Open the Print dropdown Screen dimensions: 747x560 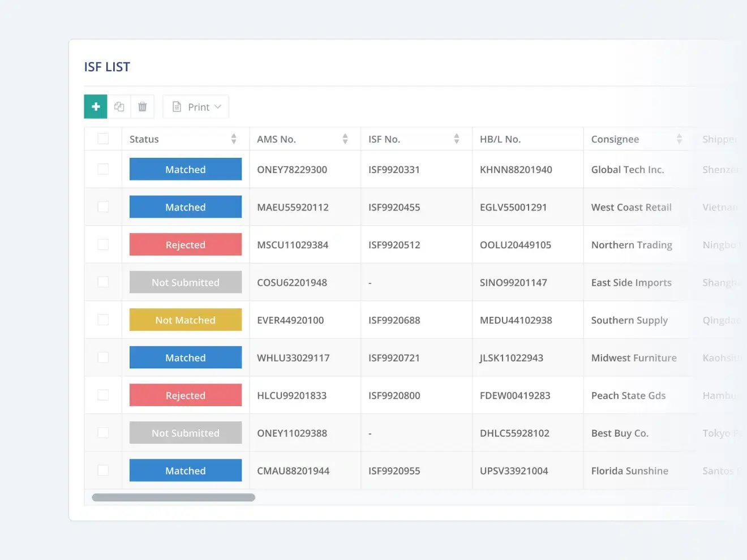click(196, 106)
